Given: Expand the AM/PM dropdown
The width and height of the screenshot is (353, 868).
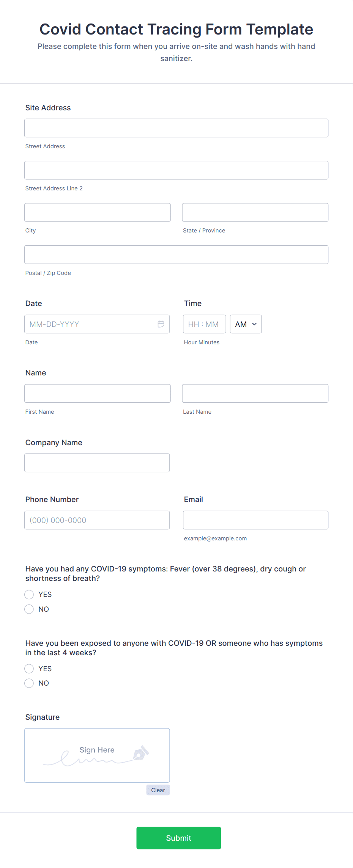Looking at the screenshot, I should click(x=246, y=324).
